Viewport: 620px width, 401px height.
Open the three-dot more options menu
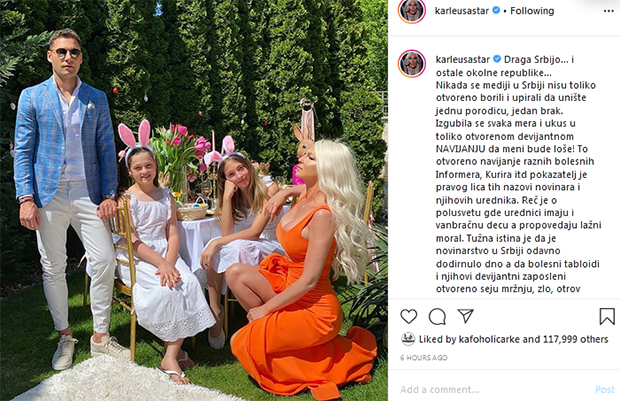609,11
